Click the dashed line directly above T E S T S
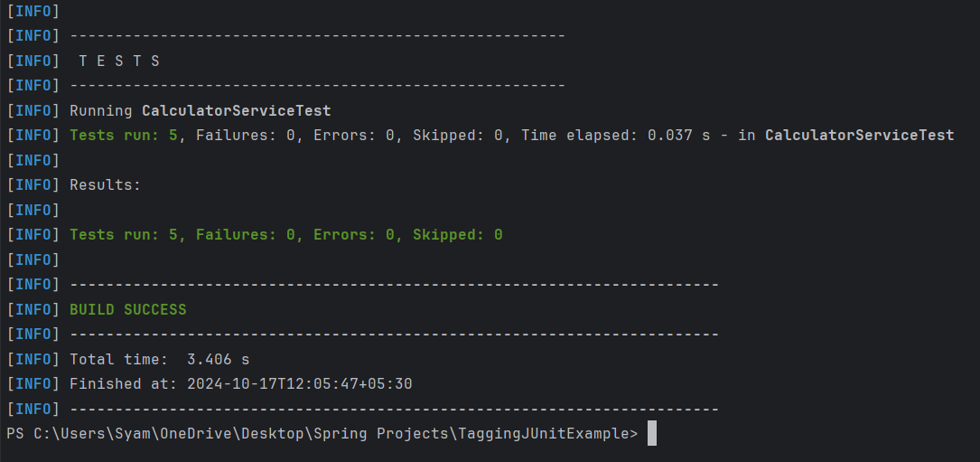Viewport: 980px width, 462px height. click(317, 36)
